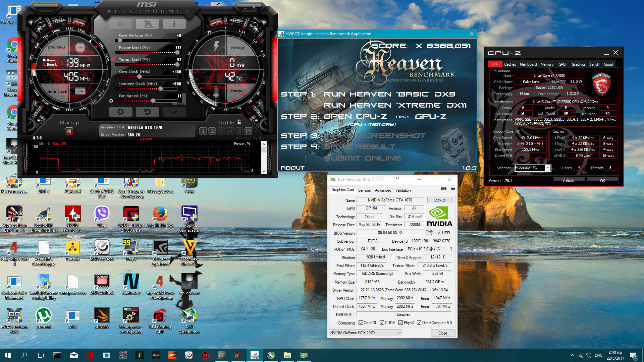Click the BIOS share/export icon in GPU-Z
This screenshot has width=644, height=362.
(x=429, y=233)
